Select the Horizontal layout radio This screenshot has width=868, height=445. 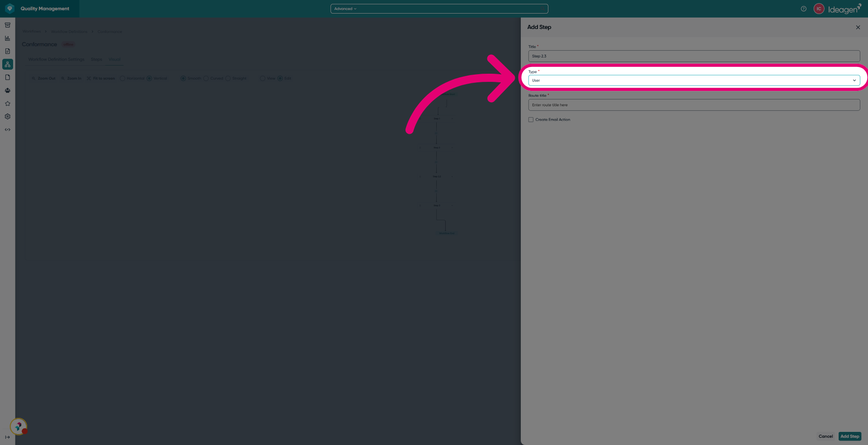coord(123,78)
